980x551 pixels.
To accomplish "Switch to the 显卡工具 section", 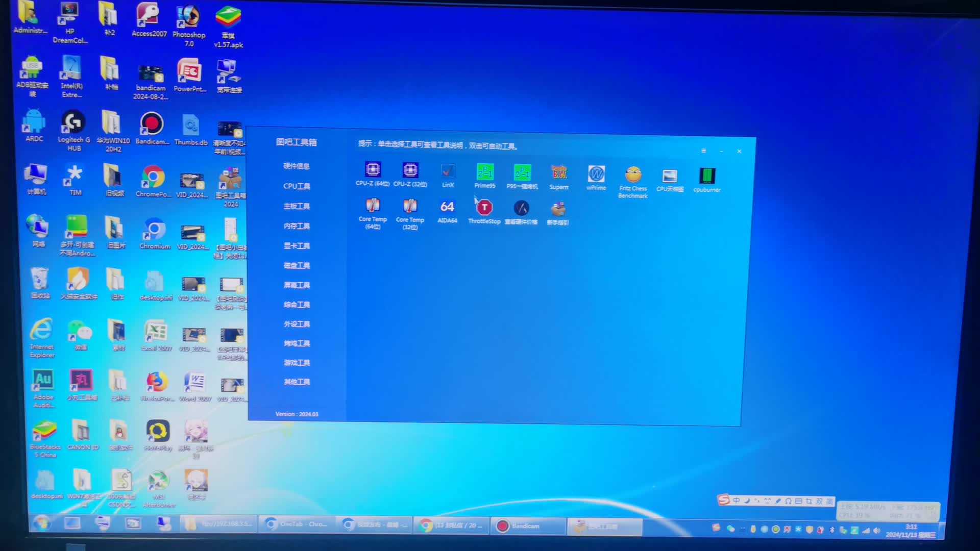I will point(297,245).
